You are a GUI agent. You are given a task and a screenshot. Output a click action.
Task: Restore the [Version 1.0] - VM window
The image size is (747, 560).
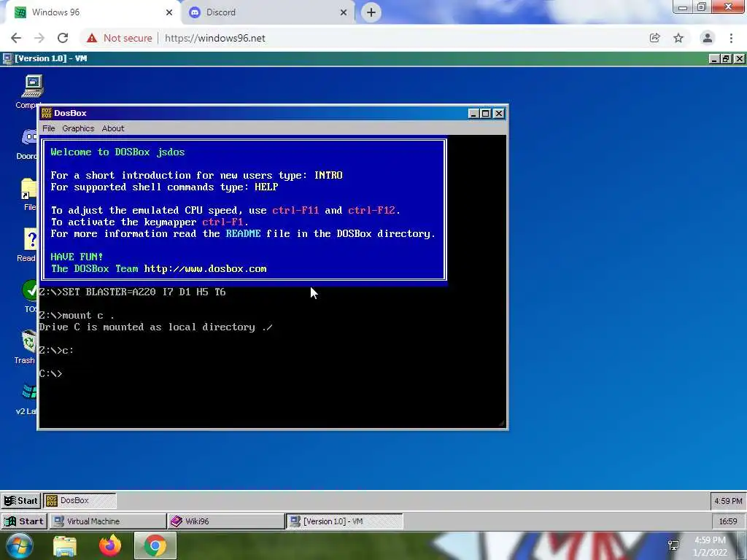point(726,58)
